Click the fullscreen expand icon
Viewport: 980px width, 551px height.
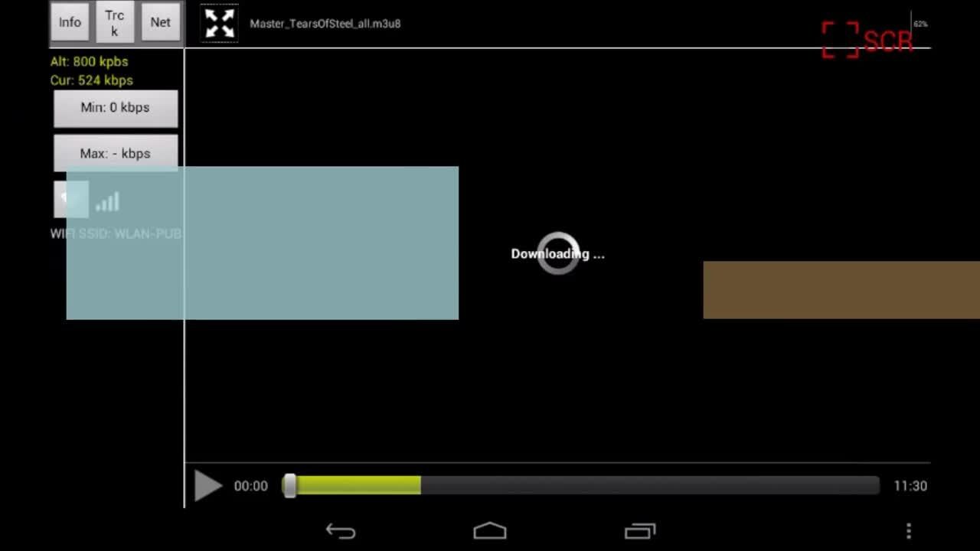point(220,24)
